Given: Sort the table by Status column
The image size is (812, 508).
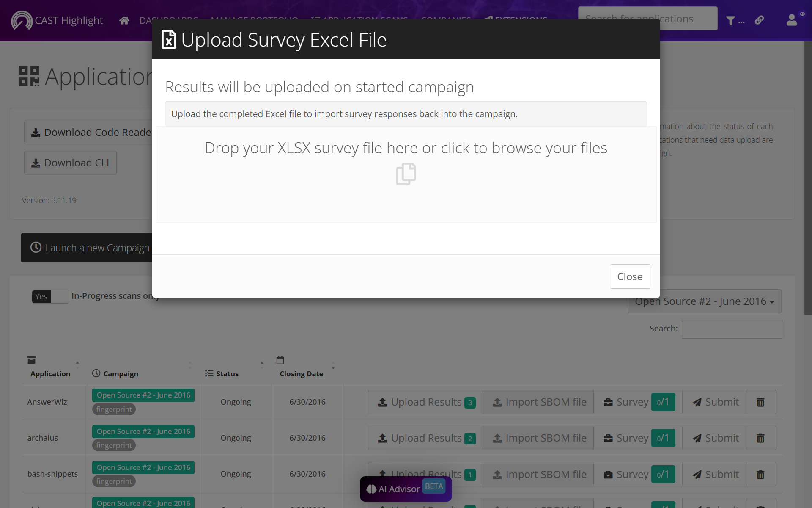Looking at the screenshot, I should [x=227, y=374].
